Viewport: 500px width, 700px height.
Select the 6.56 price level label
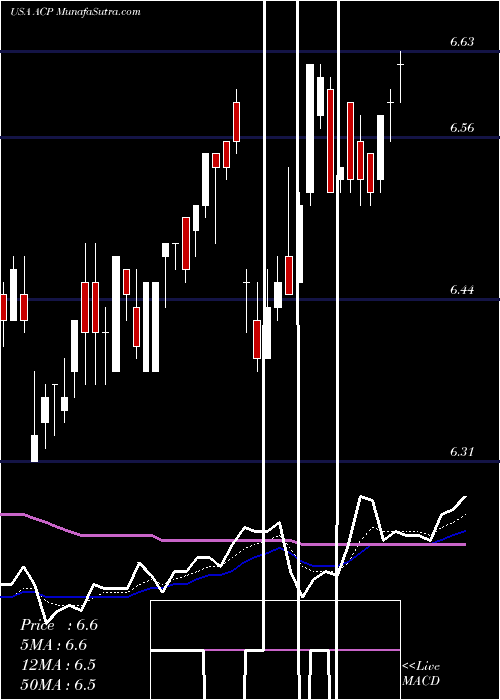click(462, 128)
